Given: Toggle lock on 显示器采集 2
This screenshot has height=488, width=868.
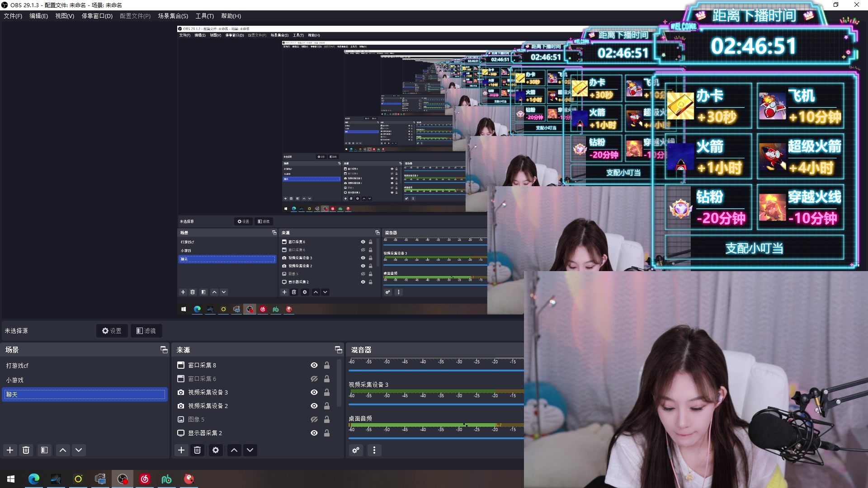Looking at the screenshot, I should tap(327, 433).
